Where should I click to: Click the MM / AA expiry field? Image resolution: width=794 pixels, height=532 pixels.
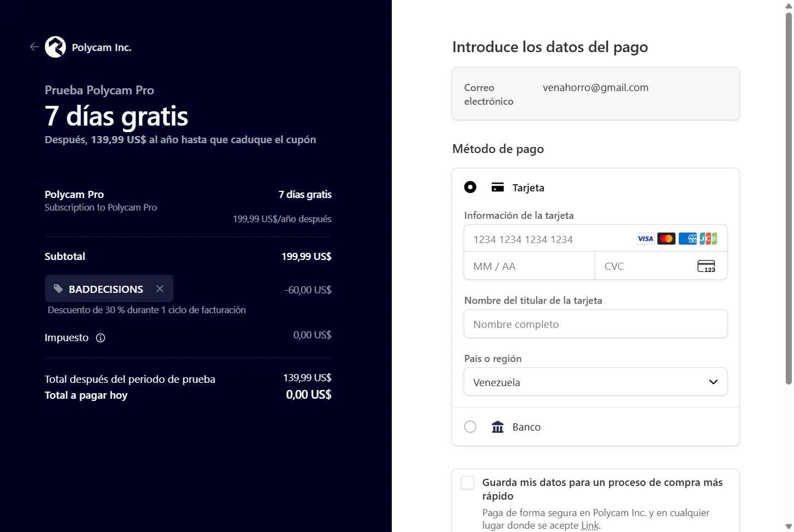click(530, 266)
